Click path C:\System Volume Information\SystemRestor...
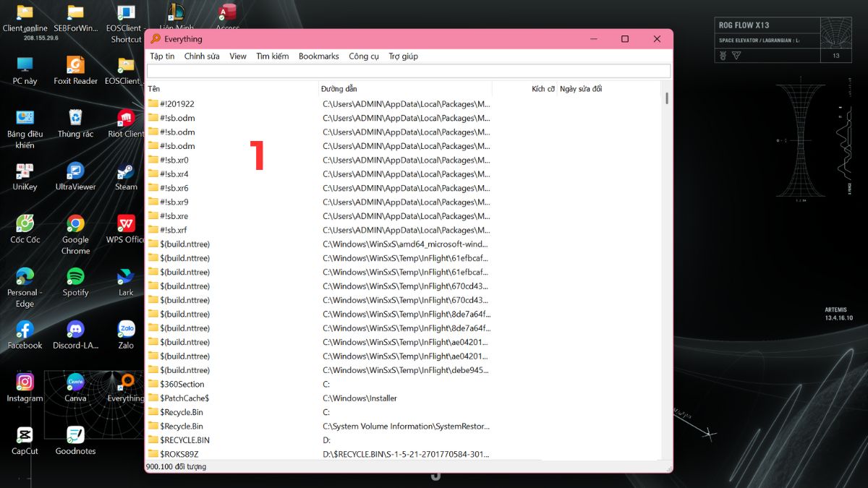The height and width of the screenshot is (488, 868). click(406, 426)
